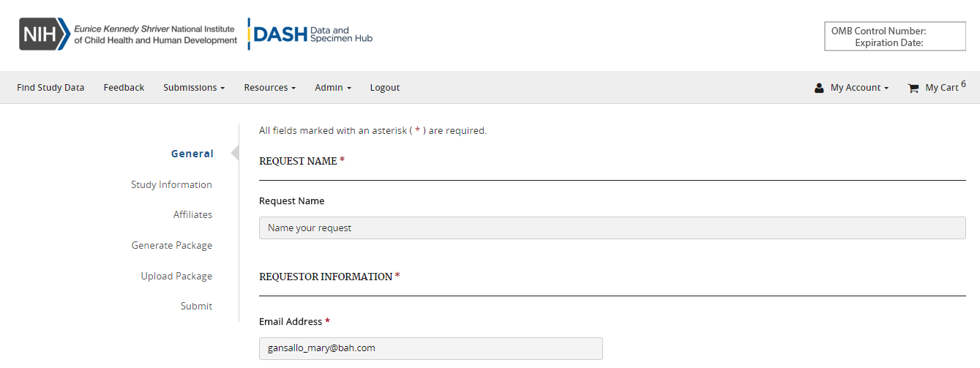Go to Find Study Data

51,88
